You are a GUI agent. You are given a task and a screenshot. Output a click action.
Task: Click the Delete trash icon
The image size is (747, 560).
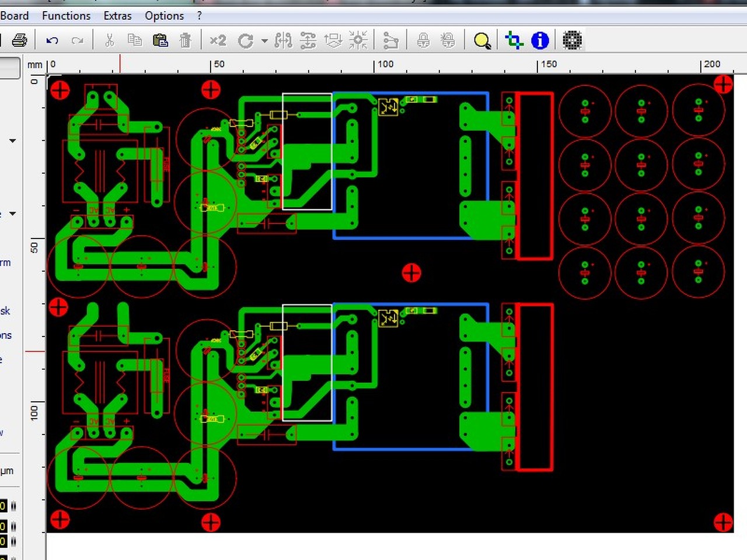[x=185, y=40]
